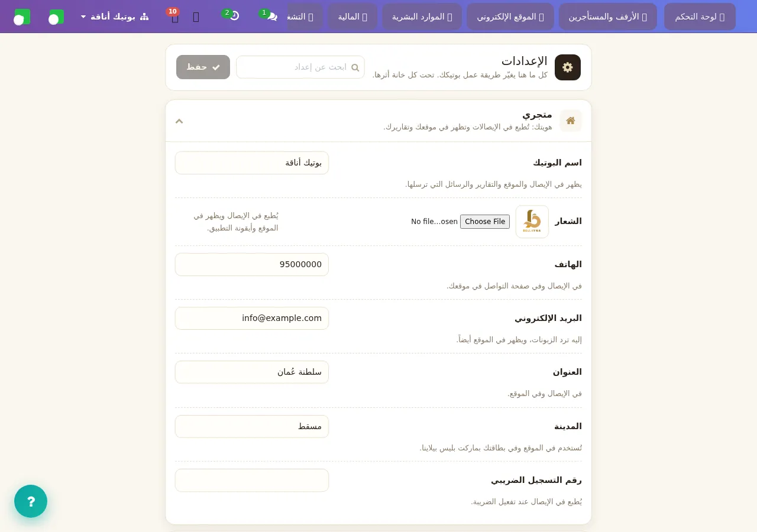Click the الإعدادات page heading
The height and width of the screenshot is (532, 757).
pos(525,61)
